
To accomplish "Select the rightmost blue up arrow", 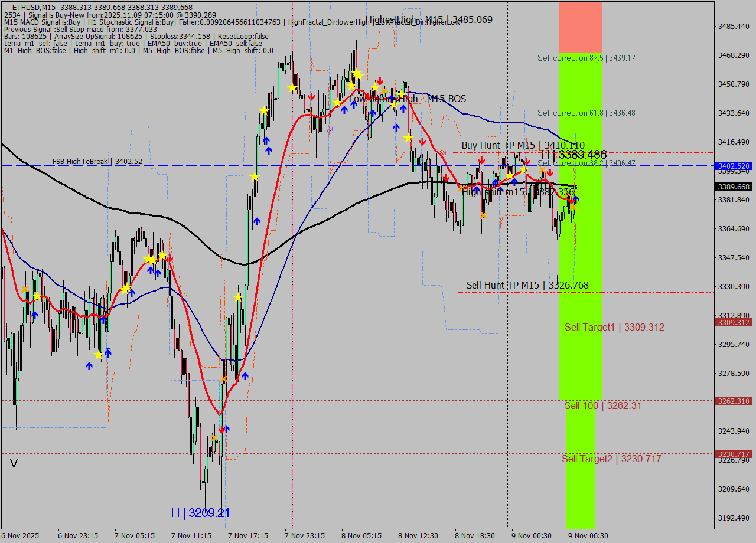I will (576, 199).
